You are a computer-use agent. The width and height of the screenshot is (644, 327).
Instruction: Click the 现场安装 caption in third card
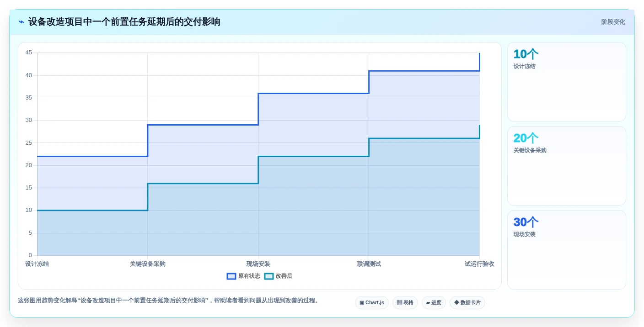524,234
